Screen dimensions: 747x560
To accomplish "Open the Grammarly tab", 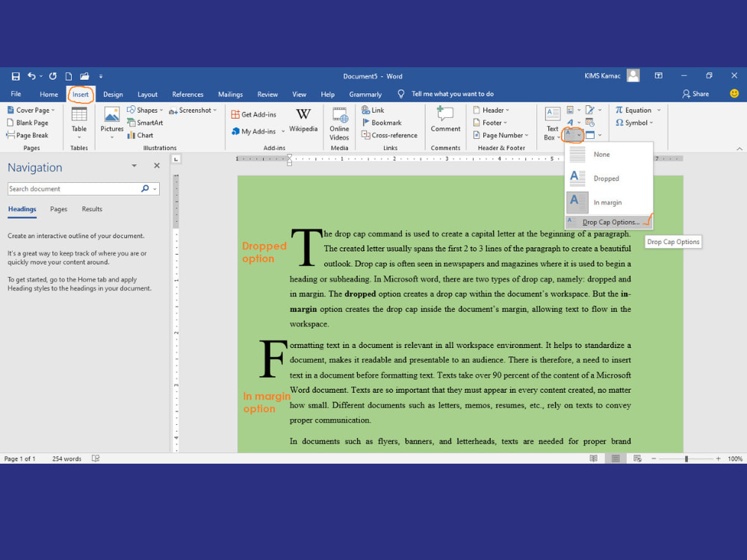I will point(365,94).
